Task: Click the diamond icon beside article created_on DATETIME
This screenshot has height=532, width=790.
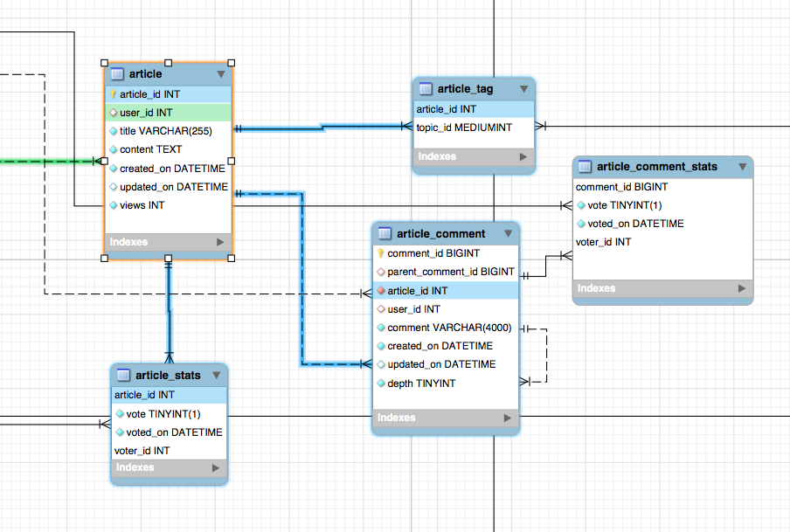Action: click(x=114, y=169)
